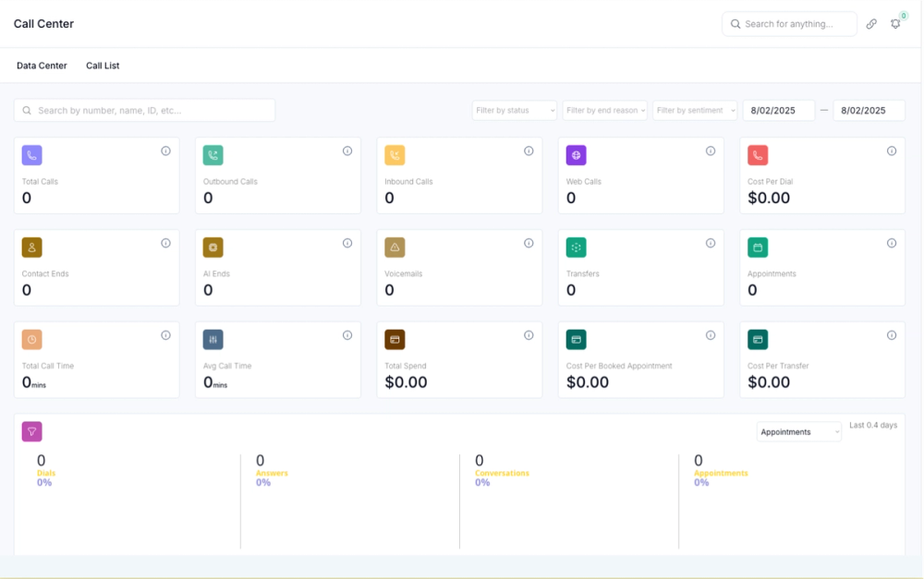Click the green Transfers icon
The image size is (924, 579).
pyautogui.click(x=577, y=247)
